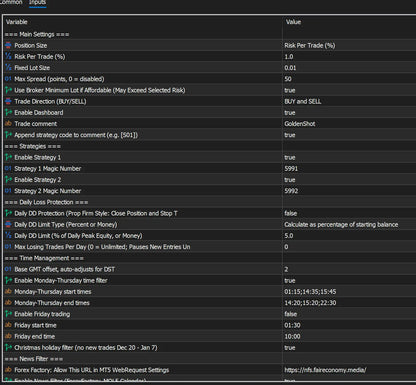Select the === Strategies === header row
Viewport: 416px width, 385px height.
pyautogui.click(x=209, y=146)
